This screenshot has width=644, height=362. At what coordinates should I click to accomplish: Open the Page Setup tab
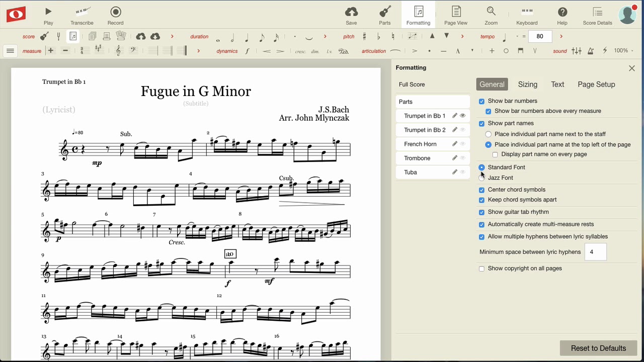pyautogui.click(x=596, y=84)
